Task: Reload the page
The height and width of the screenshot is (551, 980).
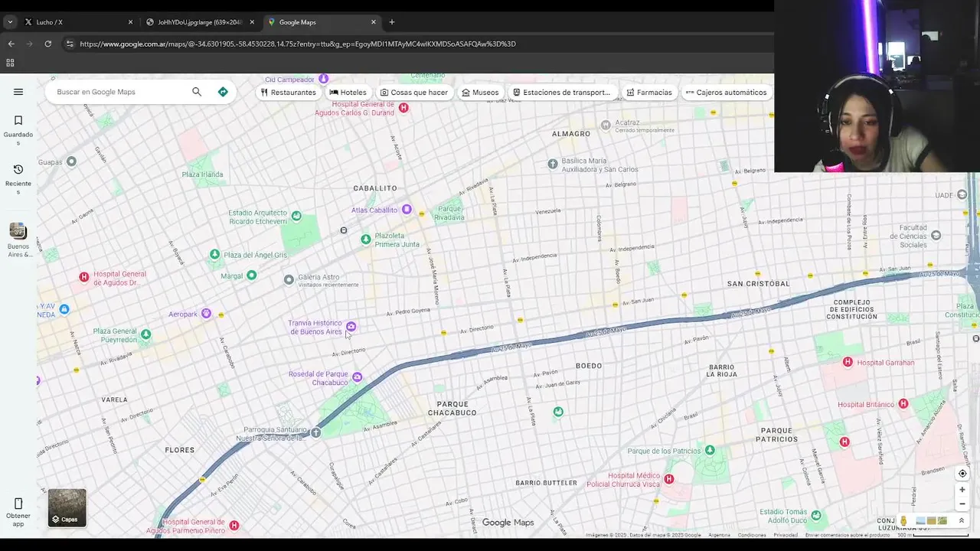Action: pyautogui.click(x=47, y=44)
